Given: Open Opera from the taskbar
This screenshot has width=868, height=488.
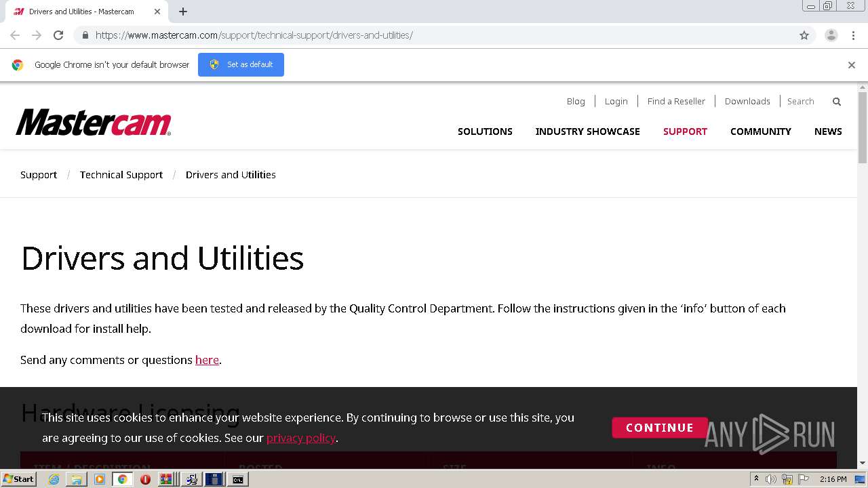Looking at the screenshot, I should pyautogui.click(x=145, y=479).
